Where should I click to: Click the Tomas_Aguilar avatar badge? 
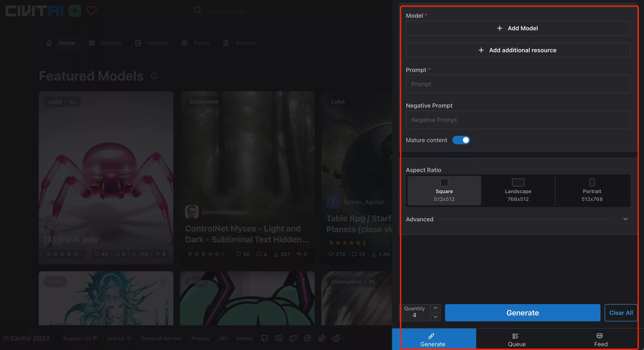[333, 202]
